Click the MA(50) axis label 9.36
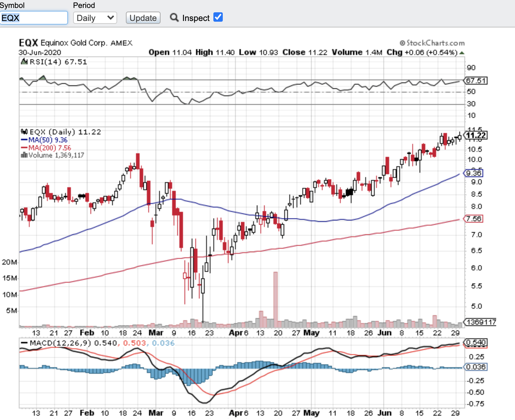This screenshot has width=515, height=420. point(473,173)
